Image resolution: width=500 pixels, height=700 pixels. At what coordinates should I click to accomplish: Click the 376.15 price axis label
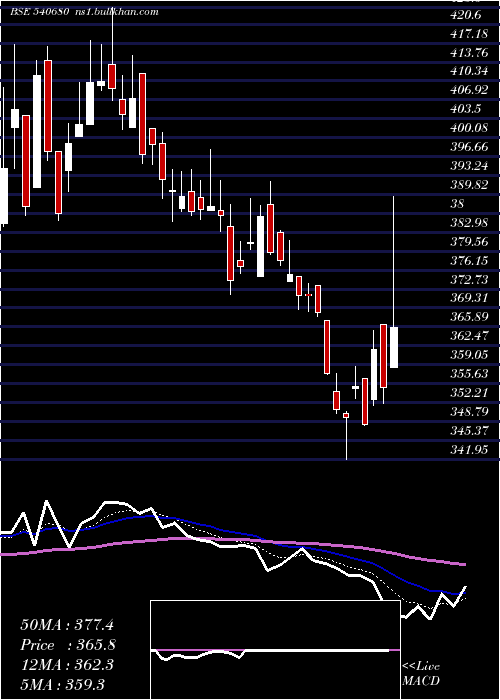click(469, 261)
